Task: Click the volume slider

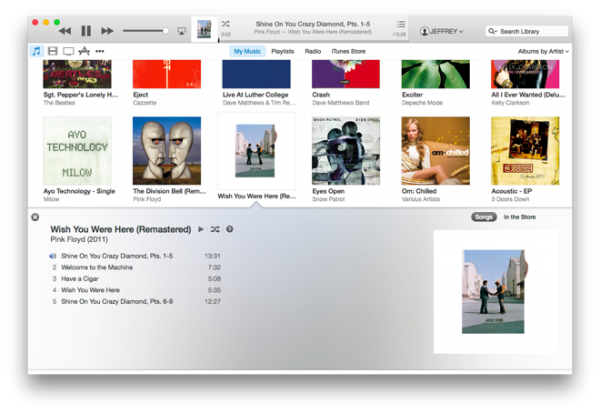Action: point(145,31)
